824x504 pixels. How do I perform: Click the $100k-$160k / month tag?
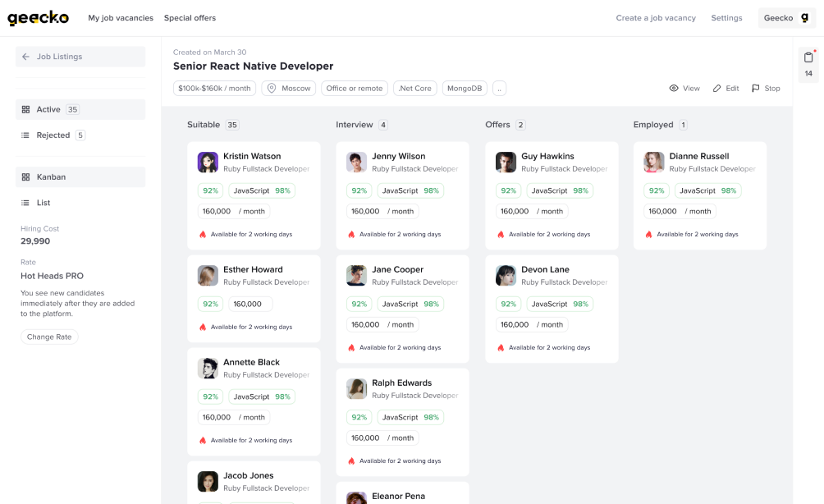[x=214, y=89]
